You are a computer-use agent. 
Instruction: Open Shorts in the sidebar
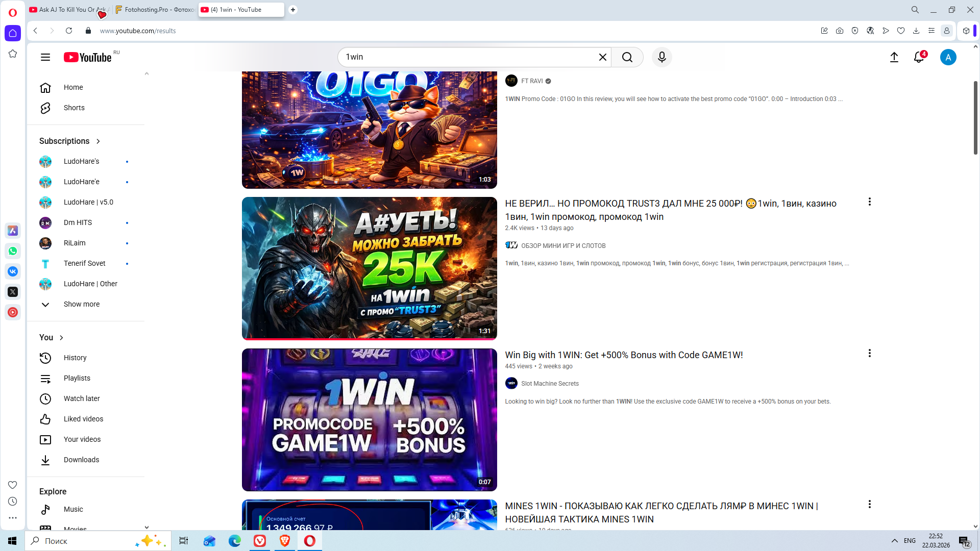[74, 108]
